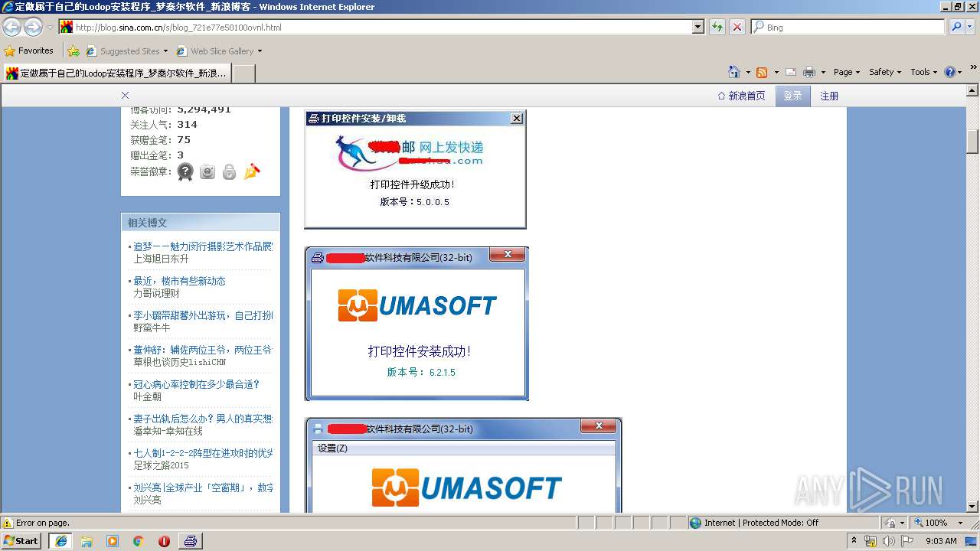The width and height of the screenshot is (980, 551).
Task: Click the browser Back arrow button
Action: (x=11, y=27)
